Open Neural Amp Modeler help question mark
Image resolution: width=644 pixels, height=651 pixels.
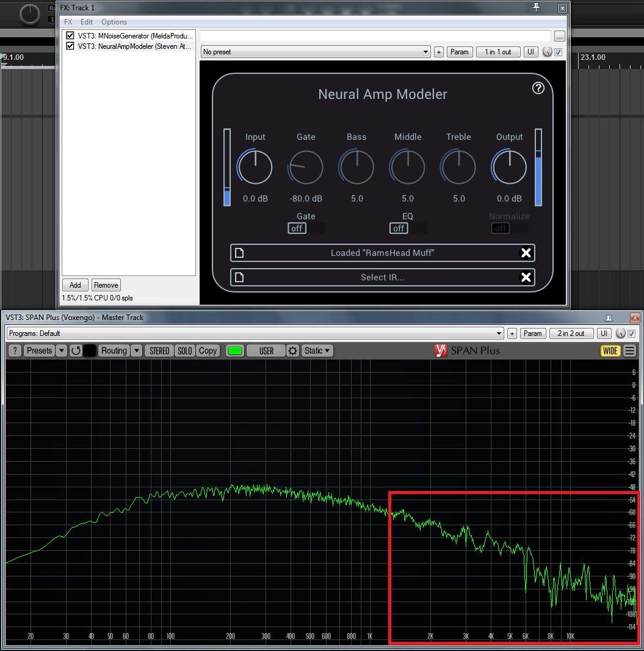538,88
